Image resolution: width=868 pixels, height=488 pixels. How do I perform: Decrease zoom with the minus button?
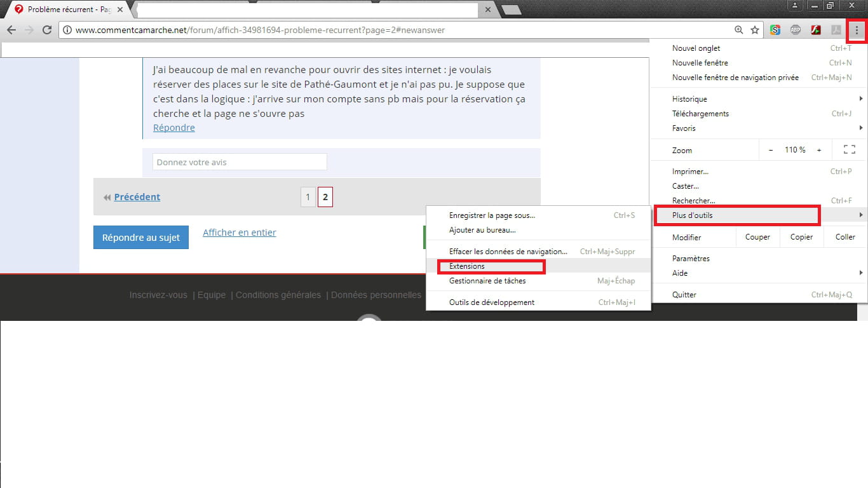click(771, 150)
